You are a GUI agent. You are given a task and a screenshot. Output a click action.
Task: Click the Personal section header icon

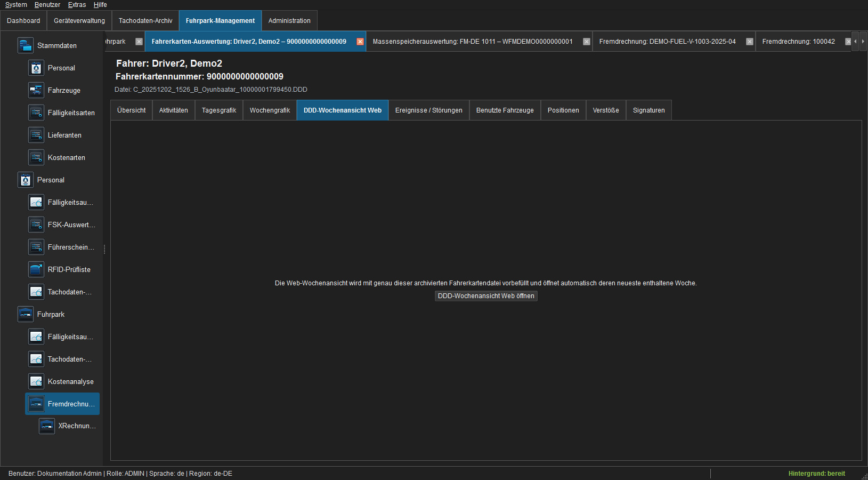26,180
